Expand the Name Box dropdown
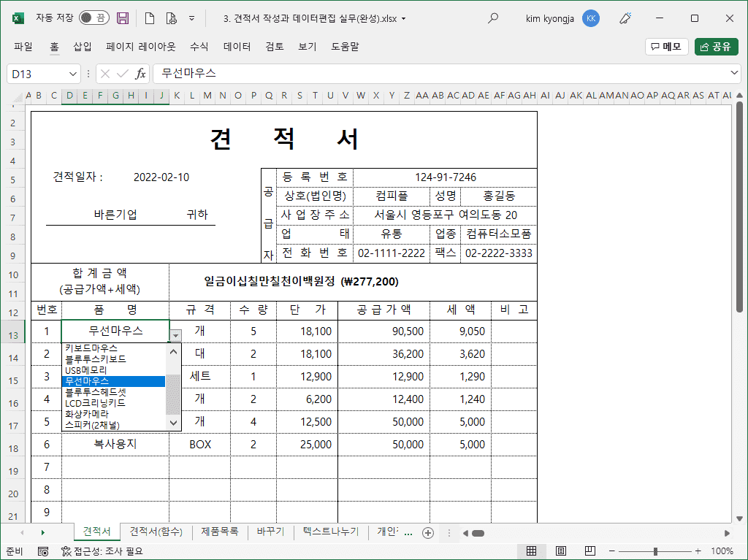The width and height of the screenshot is (748, 560). click(73, 74)
